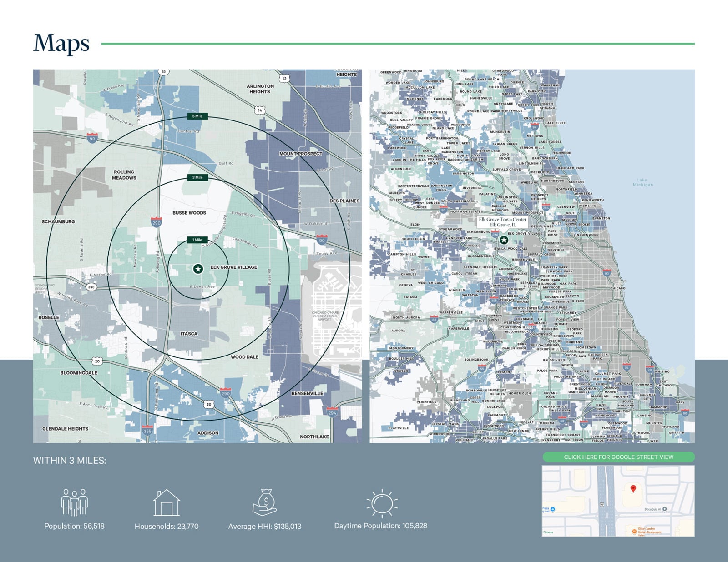The height and width of the screenshot is (562, 728).
Task: Click the Households house icon
Action: pos(166,502)
